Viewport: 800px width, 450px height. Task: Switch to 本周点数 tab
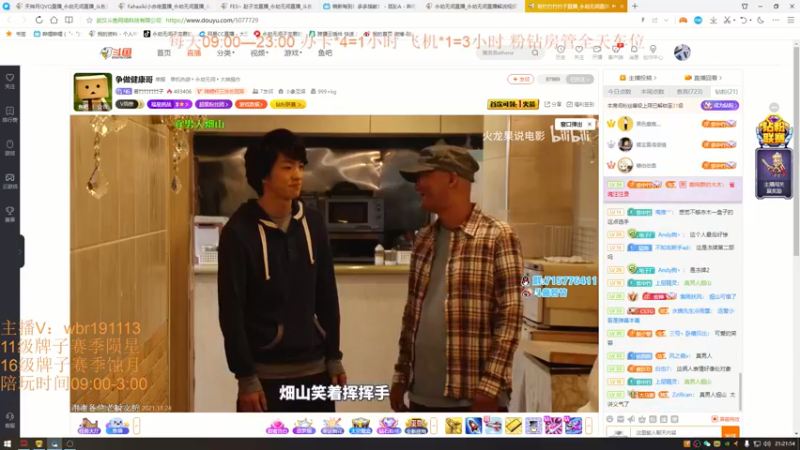tap(652, 92)
